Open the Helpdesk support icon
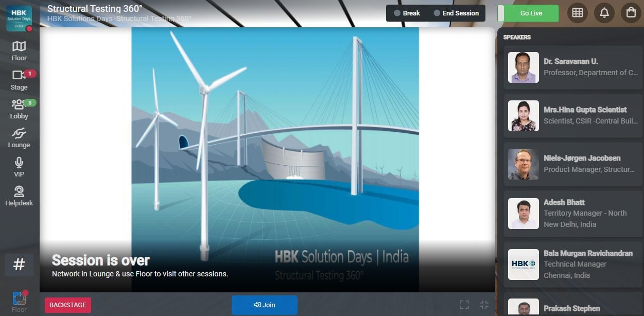644x316 pixels. [19, 192]
